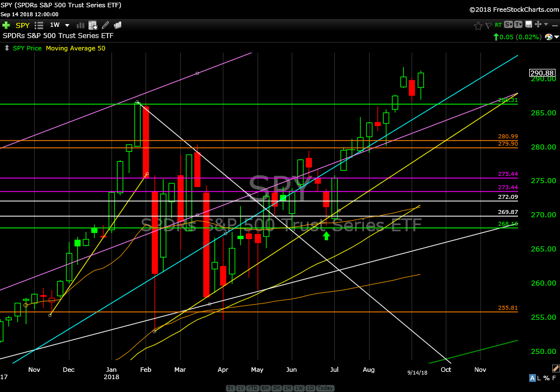
Task: Switch range to 5Y
Action: [230, 388]
